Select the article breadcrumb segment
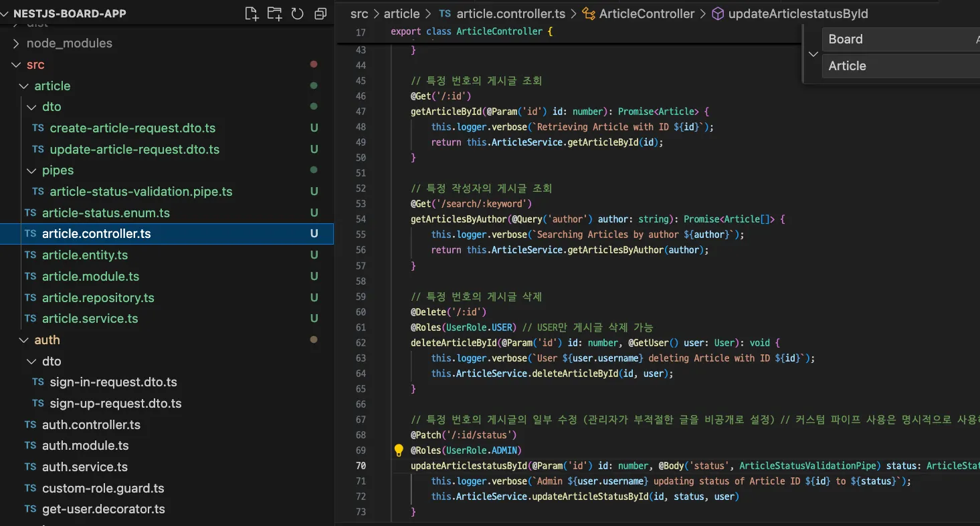Image resolution: width=980 pixels, height=526 pixels. click(401, 14)
